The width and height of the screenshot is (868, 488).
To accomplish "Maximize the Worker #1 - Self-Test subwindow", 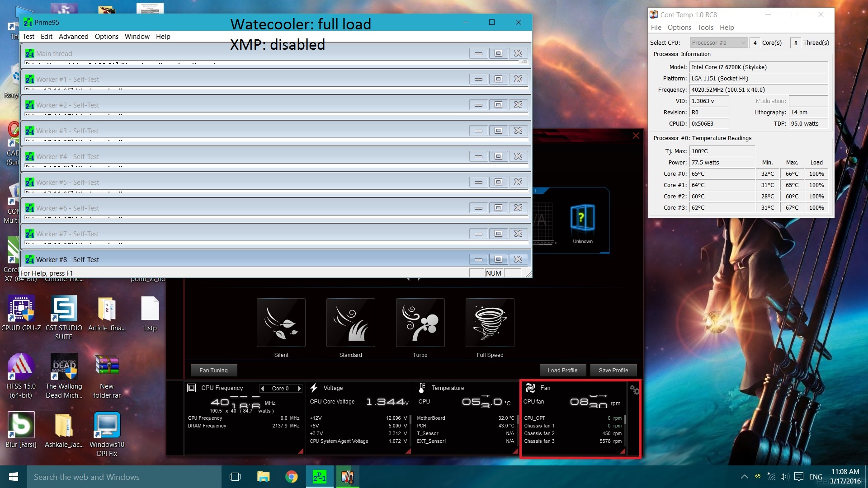I will point(498,79).
